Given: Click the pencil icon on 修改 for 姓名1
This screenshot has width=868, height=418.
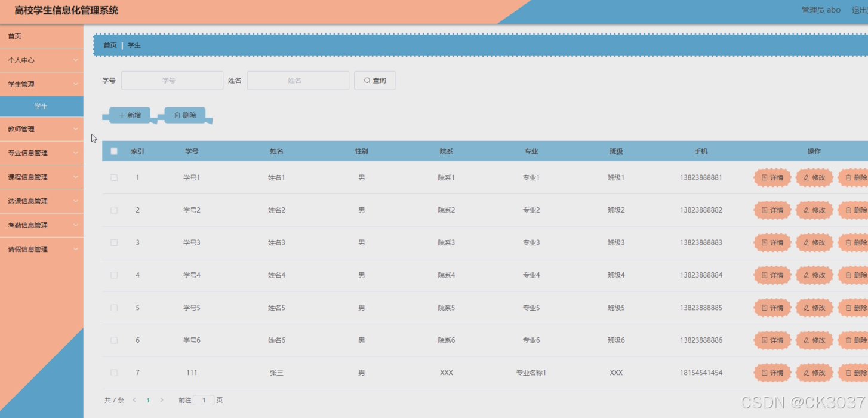Looking at the screenshot, I should pos(808,177).
